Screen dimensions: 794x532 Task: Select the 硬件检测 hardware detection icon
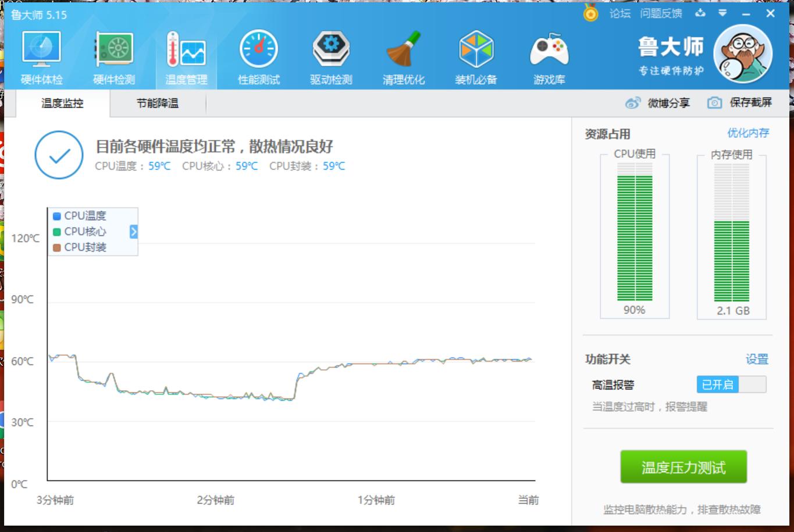113,55
